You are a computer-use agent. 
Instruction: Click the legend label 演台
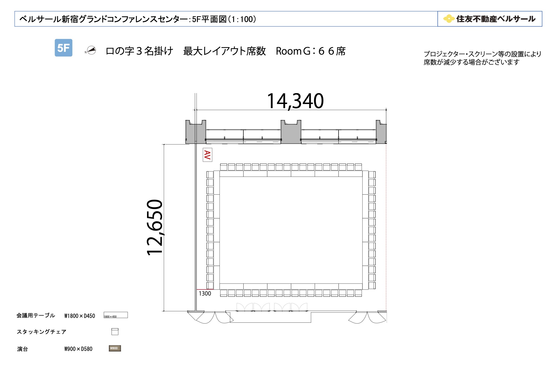click(22, 349)
